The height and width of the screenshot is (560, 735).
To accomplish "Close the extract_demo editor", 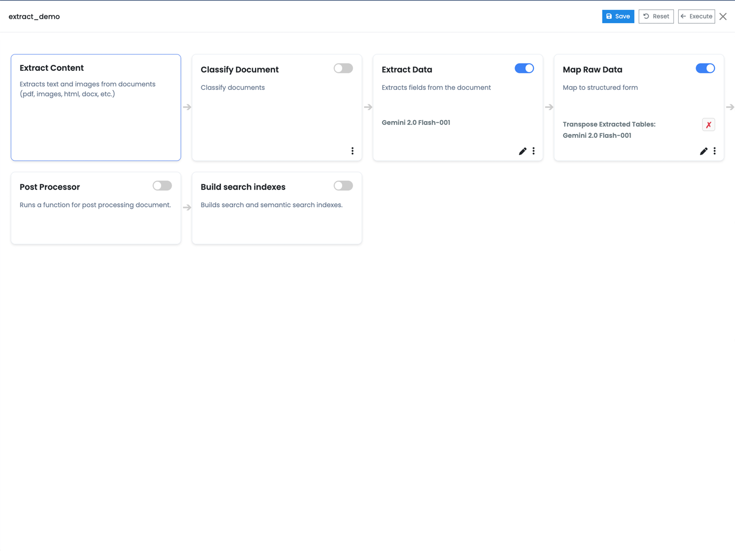I will tap(723, 16).
